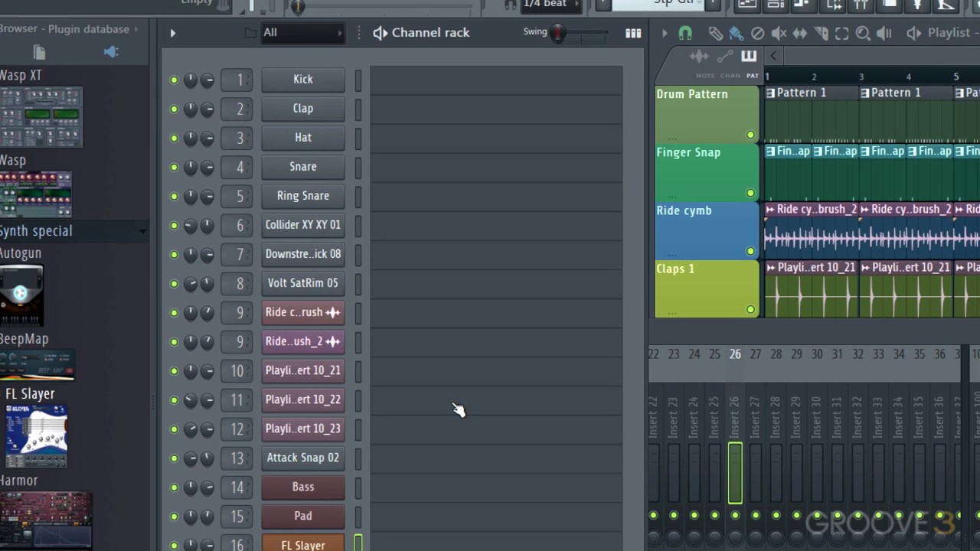Image resolution: width=980 pixels, height=551 pixels.
Task: Open the Pad channel button
Action: [303, 516]
